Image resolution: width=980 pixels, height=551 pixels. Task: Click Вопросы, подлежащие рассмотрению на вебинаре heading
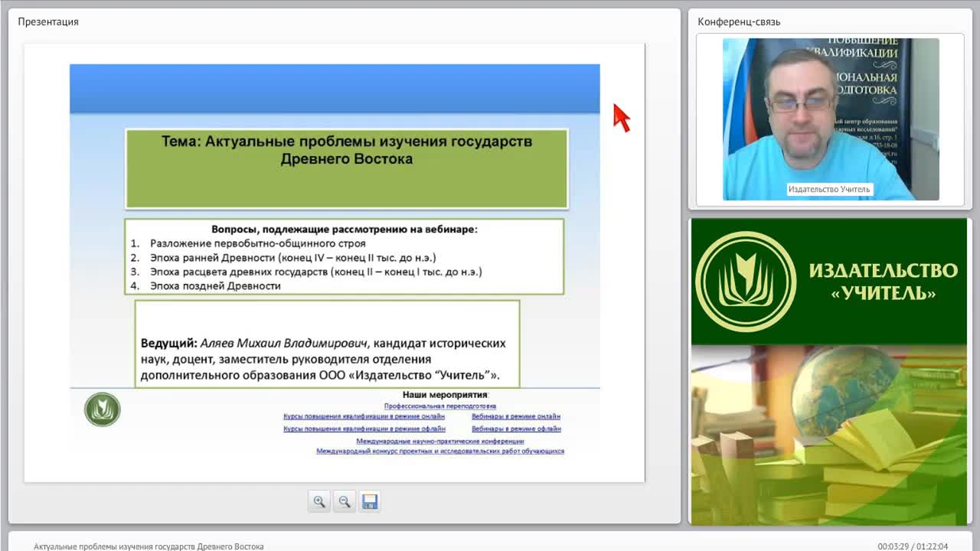(345, 229)
